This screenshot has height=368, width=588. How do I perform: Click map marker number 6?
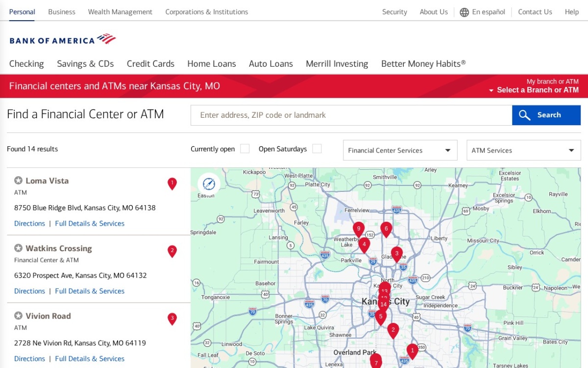tap(386, 229)
